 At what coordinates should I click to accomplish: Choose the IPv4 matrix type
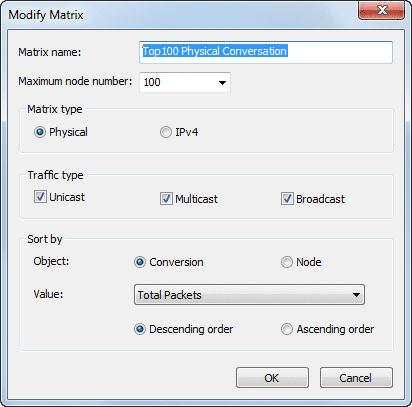coord(166,132)
